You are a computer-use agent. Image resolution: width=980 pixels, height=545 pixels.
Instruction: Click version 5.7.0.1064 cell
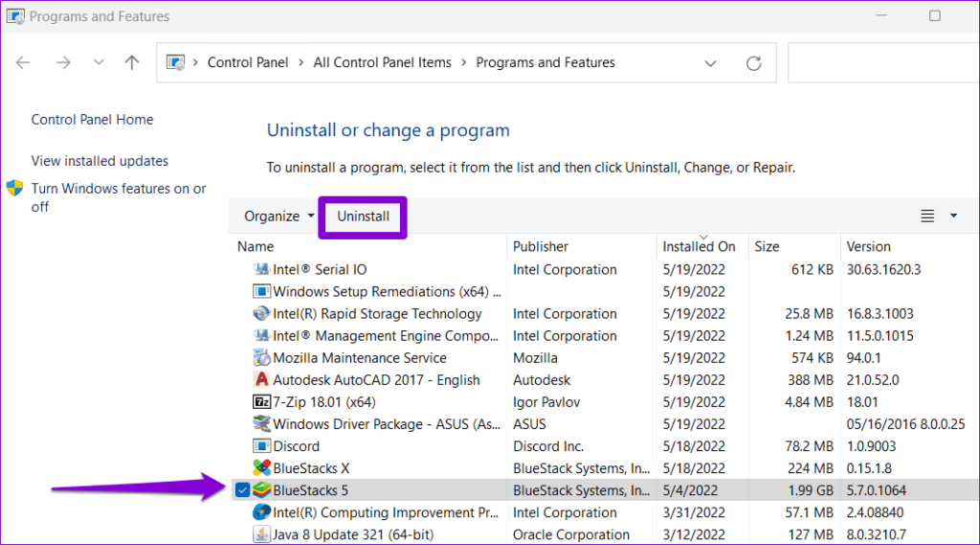(877, 490)
